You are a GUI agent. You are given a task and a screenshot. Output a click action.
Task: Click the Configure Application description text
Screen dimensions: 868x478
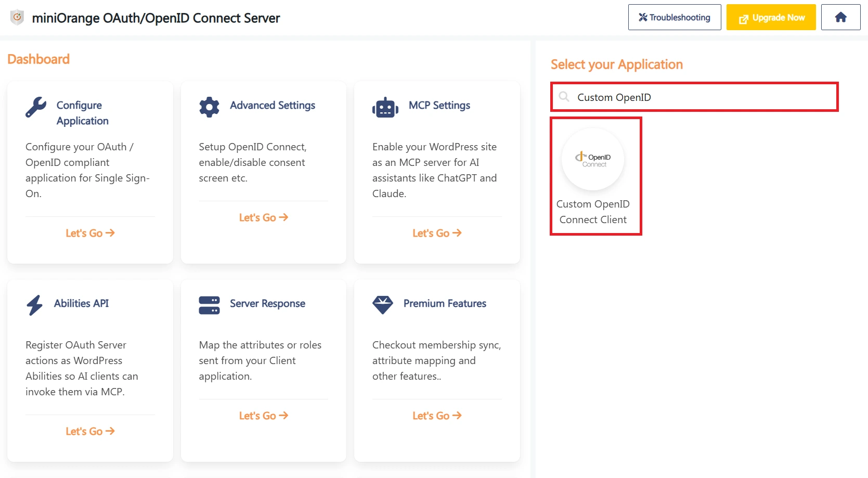87,170
